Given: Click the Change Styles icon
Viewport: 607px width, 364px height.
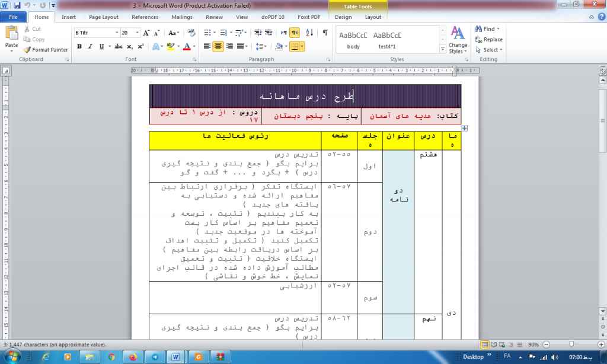Looking at the screenshot, I should (x=458, y=39).
